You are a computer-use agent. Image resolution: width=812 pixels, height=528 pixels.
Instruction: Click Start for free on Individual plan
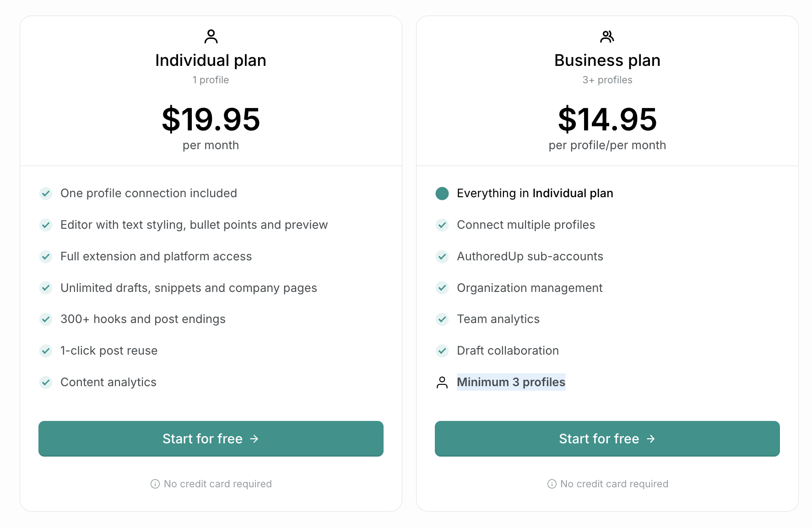[211, 438]
